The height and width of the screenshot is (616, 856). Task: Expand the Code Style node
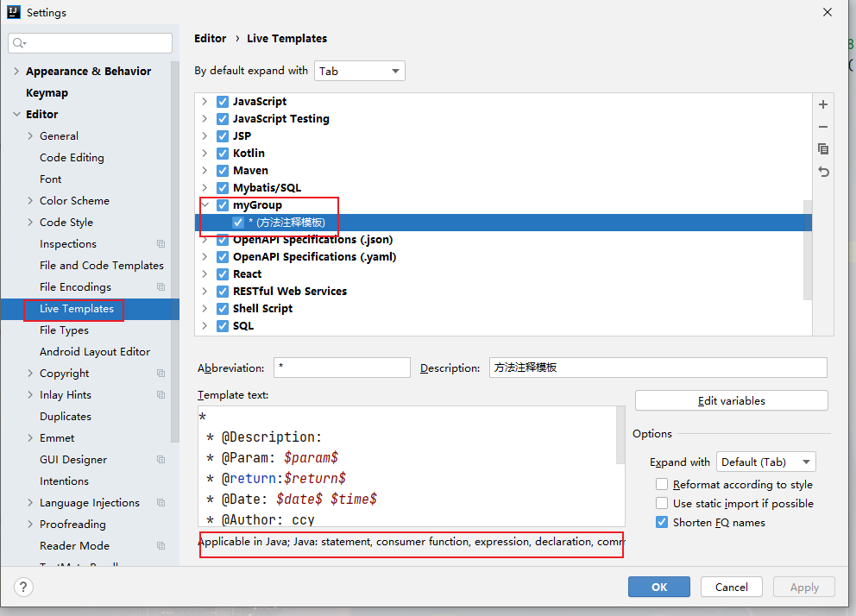[x=30, y=222]
